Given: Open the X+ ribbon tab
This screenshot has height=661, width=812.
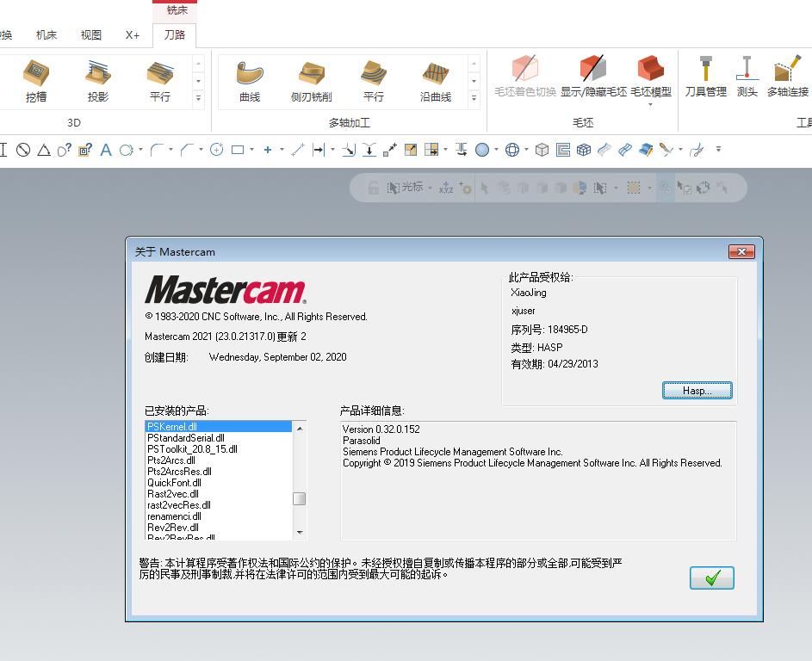Looking at the screenshot, I should (x=133, y=34).
